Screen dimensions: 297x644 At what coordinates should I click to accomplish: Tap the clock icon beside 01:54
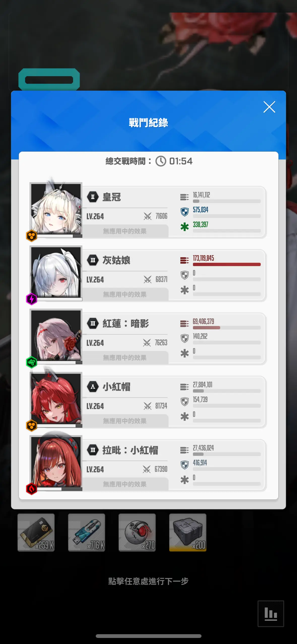(x=161, y=161)
